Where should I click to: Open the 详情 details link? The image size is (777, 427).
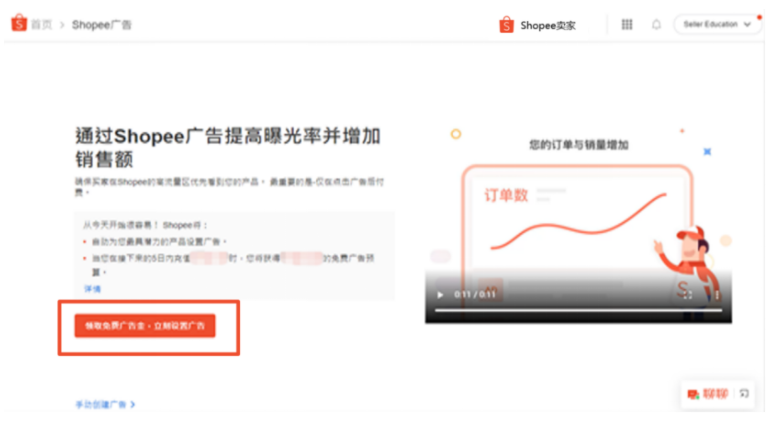click(92, 289)
